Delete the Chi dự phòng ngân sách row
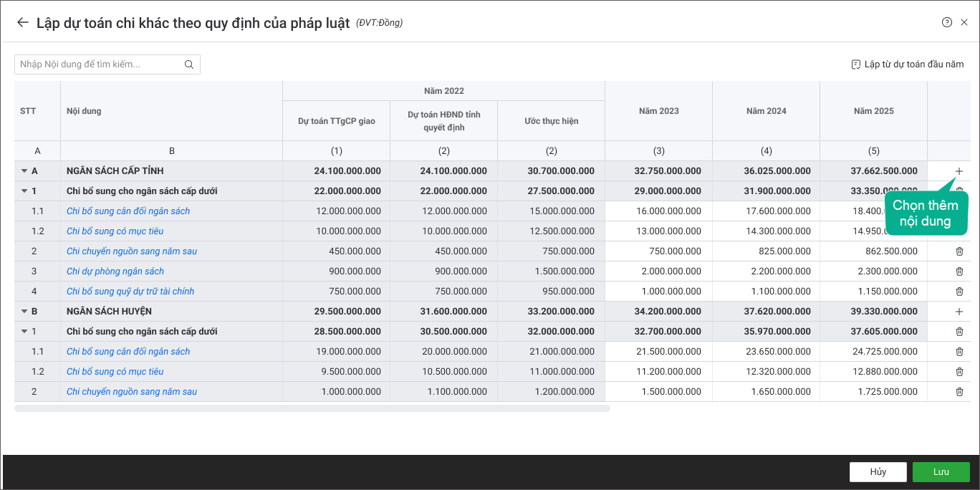The height and width of the screenshot is (490, 980). click(959, 272)
